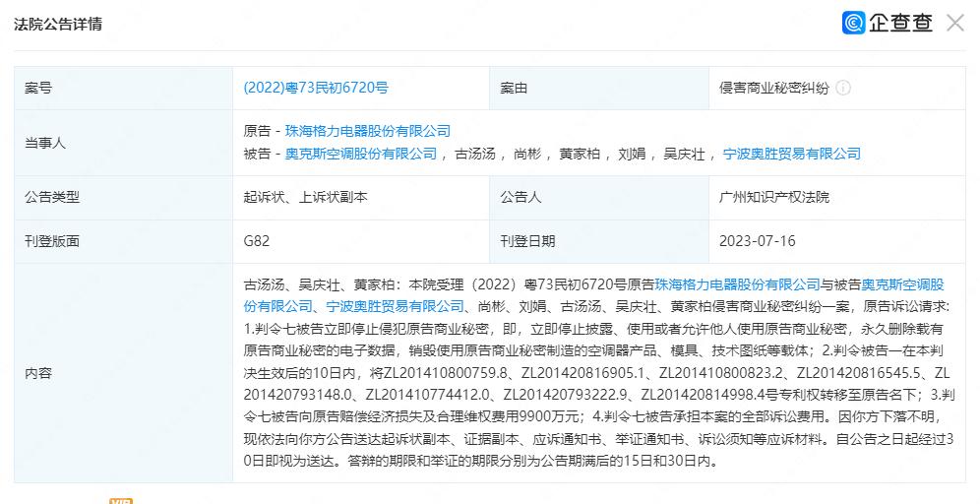This screenshot has height=504, width=980.
Task: Click the 法院公告详情 title text
Action: 58,24
